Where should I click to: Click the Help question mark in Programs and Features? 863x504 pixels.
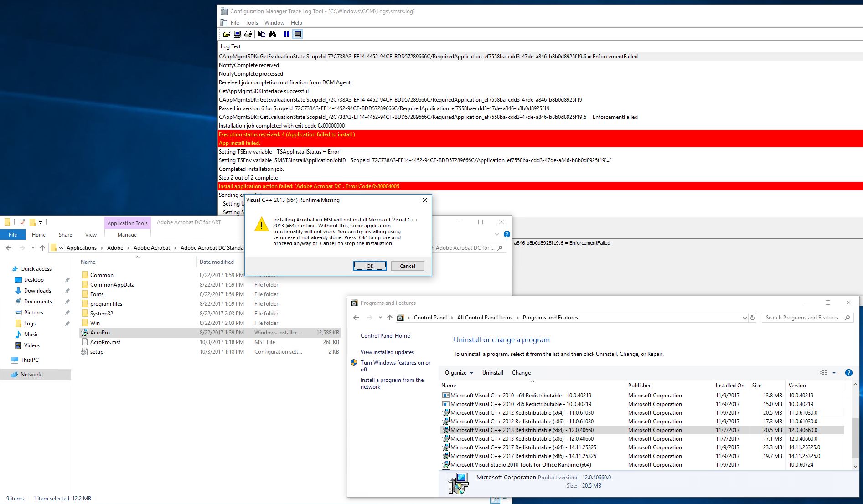848,372
